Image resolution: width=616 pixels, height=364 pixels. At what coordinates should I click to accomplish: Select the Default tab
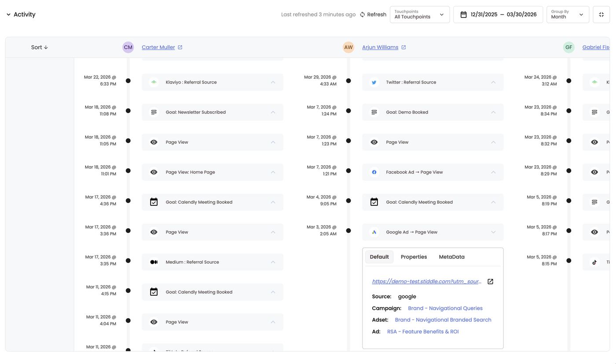tap(379, 257)
